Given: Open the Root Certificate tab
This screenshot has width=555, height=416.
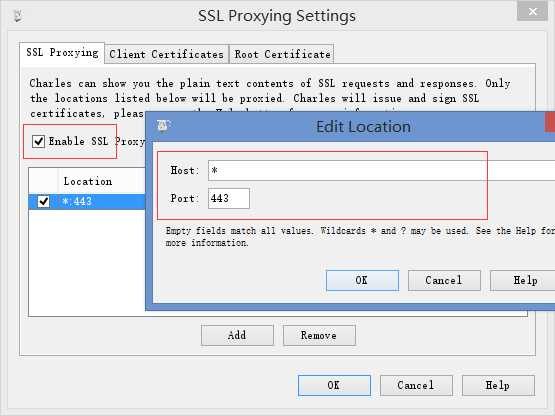Looking at the screenshot, I should tap(282, 55).
